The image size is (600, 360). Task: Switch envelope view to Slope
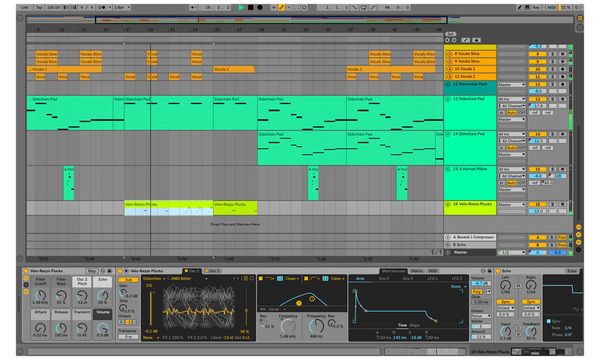(x=414, y=325)
